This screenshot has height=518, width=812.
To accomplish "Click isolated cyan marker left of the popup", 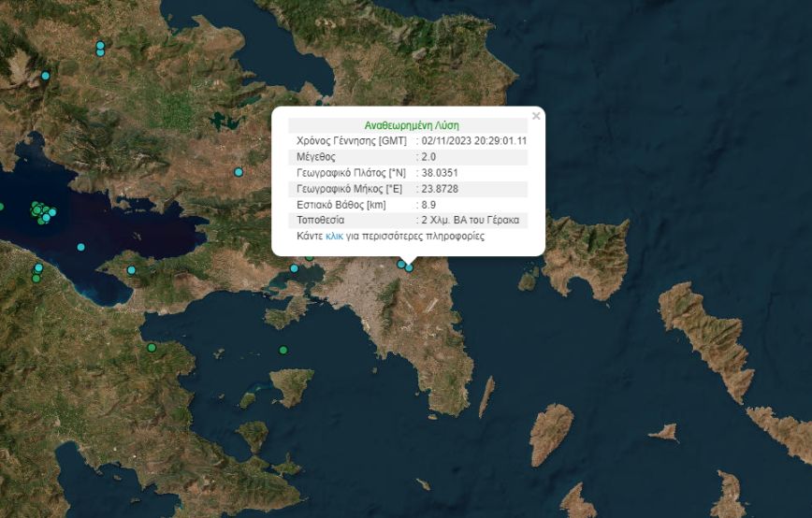I will [239, 172].
